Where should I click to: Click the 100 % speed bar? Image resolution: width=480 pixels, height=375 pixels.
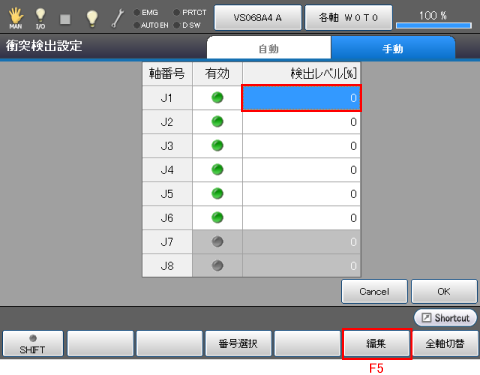tap(434, 25)
